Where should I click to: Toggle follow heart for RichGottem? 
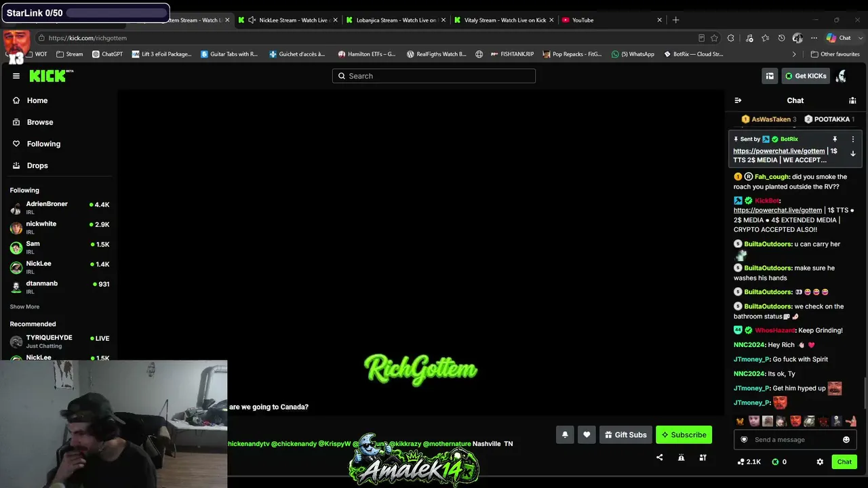pyautogui.click(x=587, y=435)
